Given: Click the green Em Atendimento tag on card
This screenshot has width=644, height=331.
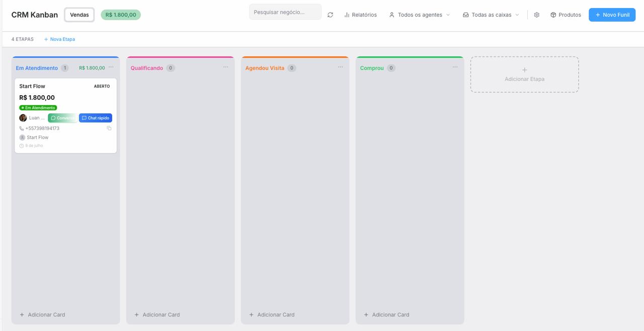Looking at the screenshot, I should point(38,108).
